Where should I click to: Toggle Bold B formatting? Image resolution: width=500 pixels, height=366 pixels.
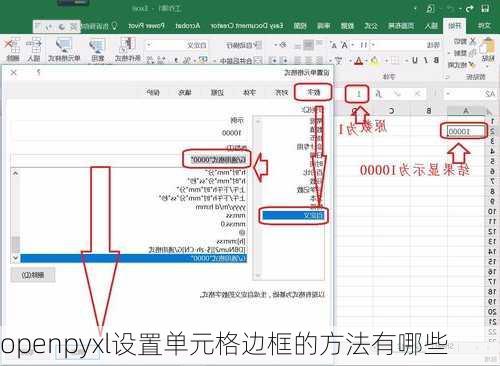pyautogui.click(x=436, y=60)
